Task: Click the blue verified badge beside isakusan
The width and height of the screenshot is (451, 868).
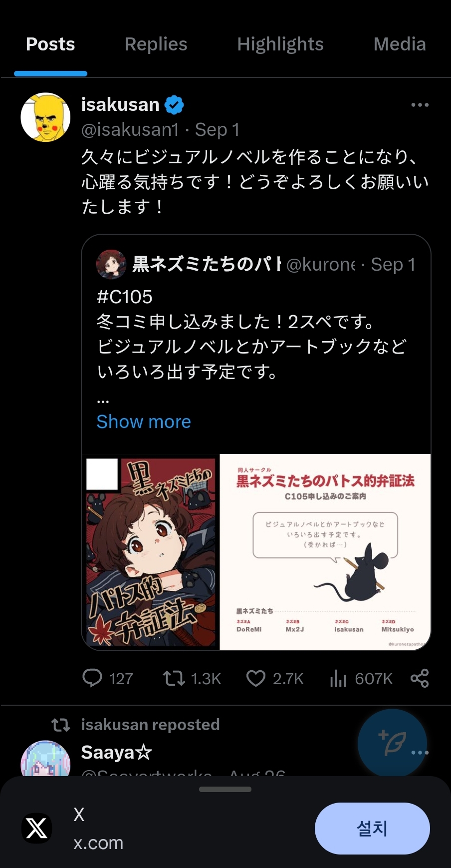Action: [174, 105]
